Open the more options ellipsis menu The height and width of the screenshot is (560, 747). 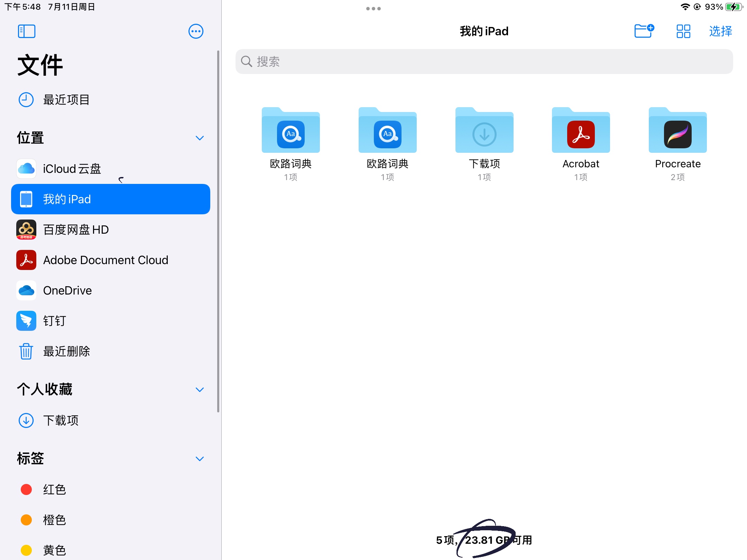point(196,31)
